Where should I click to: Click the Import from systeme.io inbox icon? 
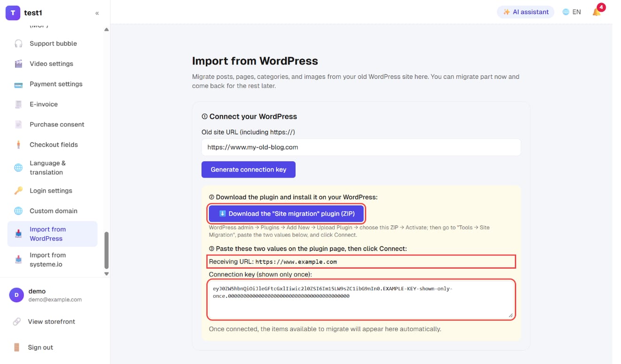pos(18,260)
